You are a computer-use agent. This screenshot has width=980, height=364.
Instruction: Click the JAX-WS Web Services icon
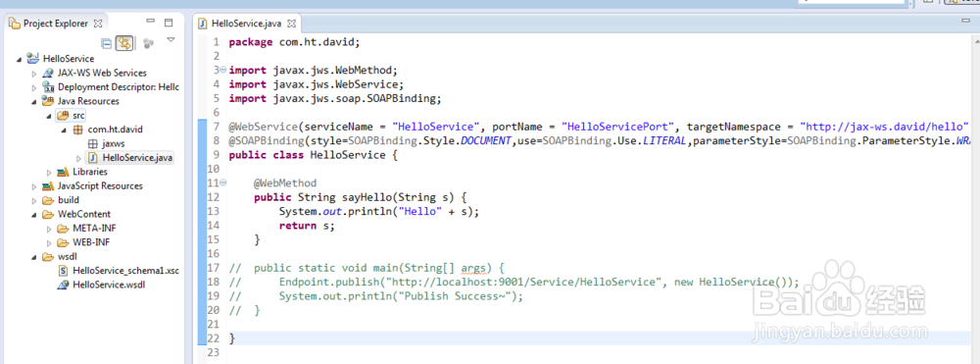pyautogui.click(x=47, y=74)
